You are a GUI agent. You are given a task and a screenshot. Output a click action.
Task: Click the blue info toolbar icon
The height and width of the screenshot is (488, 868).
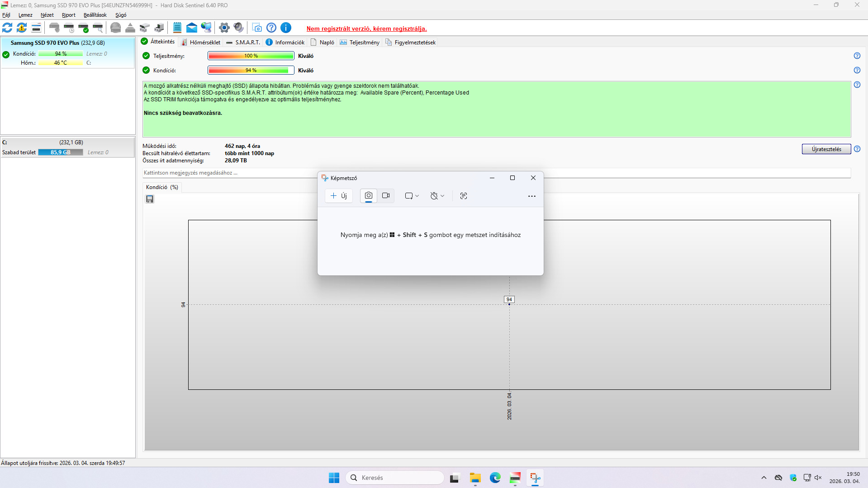286,28
